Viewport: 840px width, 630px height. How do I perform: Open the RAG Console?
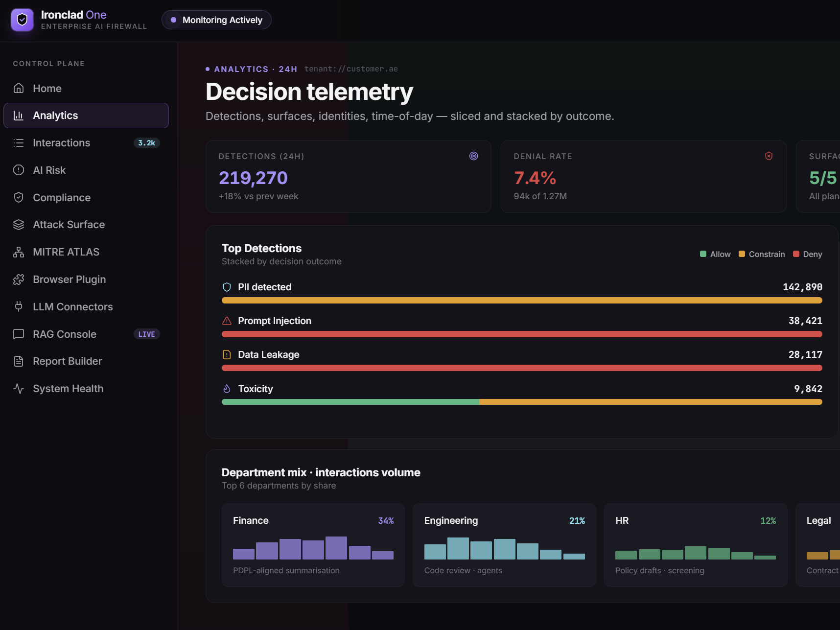tap(86, 334)
